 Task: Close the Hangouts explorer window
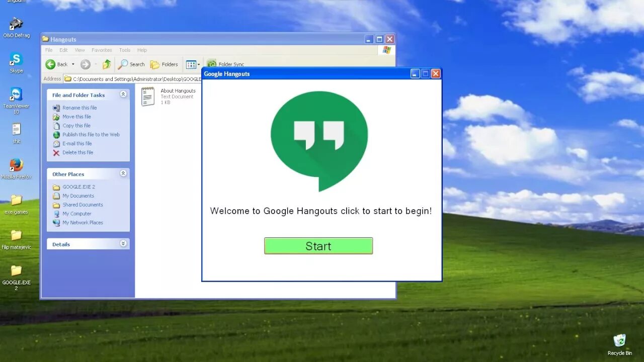click(x=389, y=39)
